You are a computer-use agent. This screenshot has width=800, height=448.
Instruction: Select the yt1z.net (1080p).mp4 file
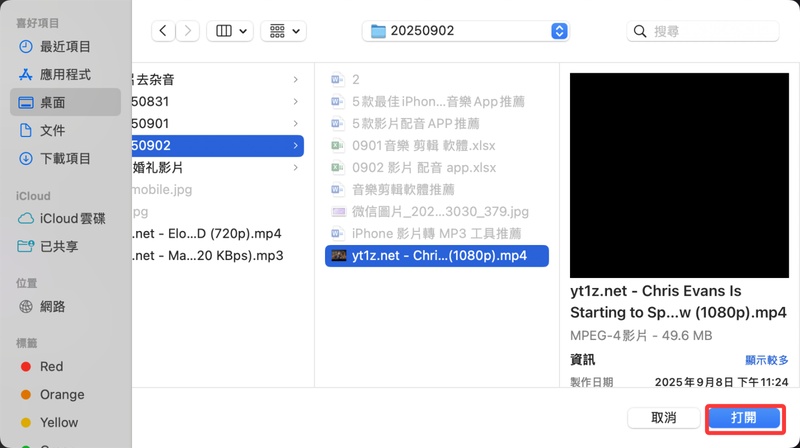[x=437, y=255]
